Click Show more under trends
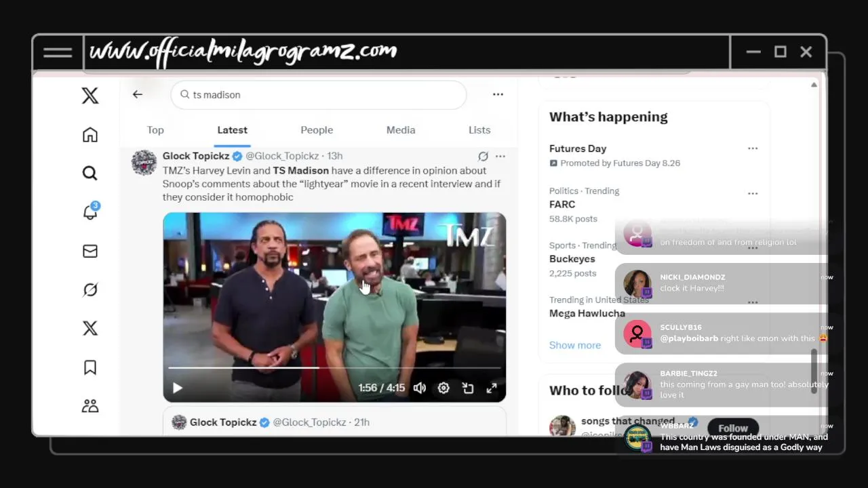 point(575,345)
